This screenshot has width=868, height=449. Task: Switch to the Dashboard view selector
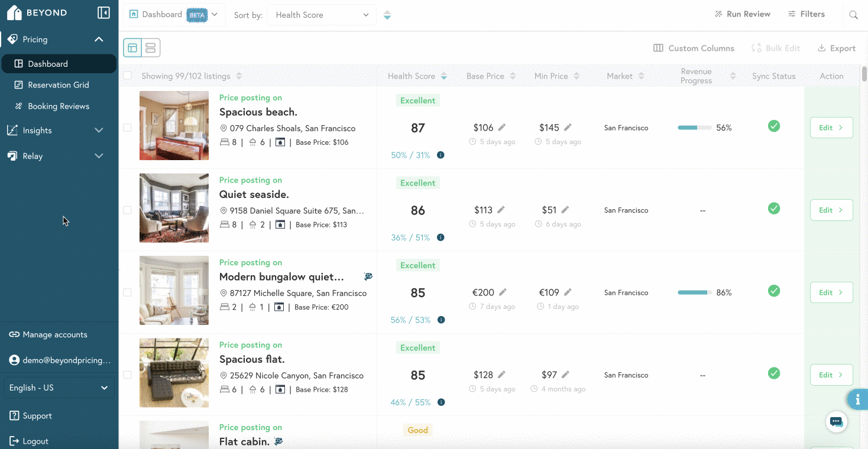click(173, 14)
